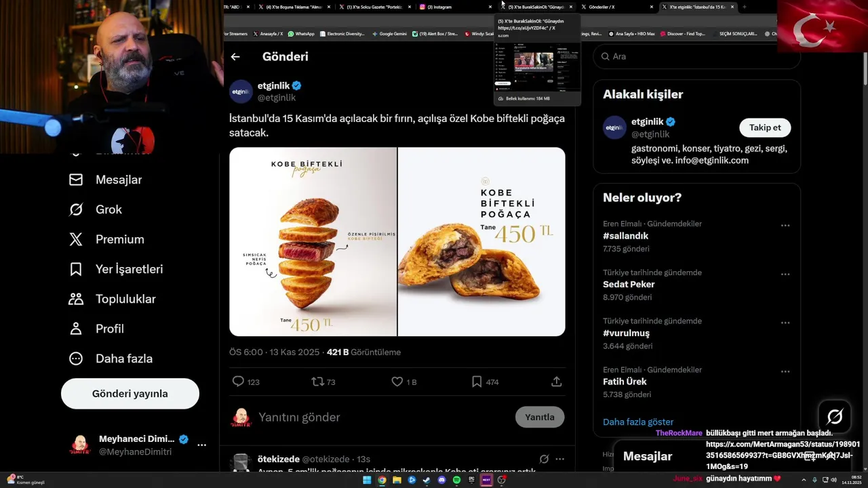This screenshot has width=868, height=488.
Task: Open more options for #vurulmuş trend
Action: pos(785,323)
